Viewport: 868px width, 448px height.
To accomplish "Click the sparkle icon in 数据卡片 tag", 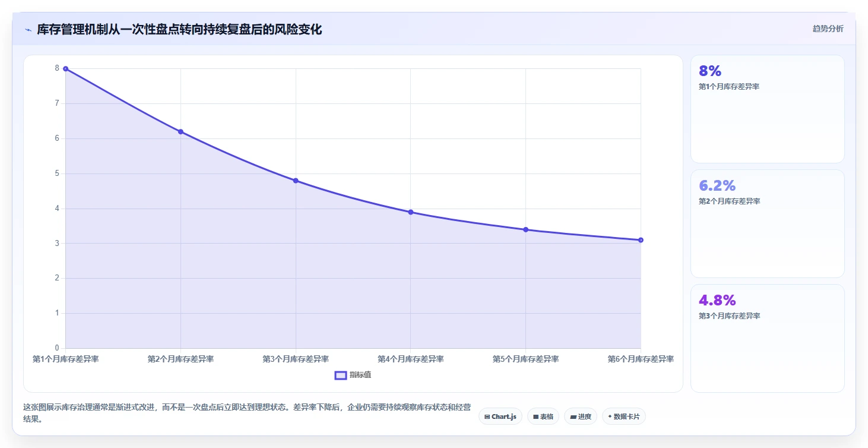I will [x=610, y=417].
